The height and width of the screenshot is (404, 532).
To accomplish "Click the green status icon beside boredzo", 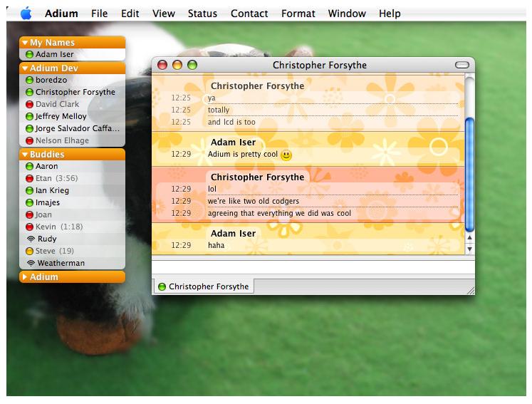I will [x=29, y=81].
